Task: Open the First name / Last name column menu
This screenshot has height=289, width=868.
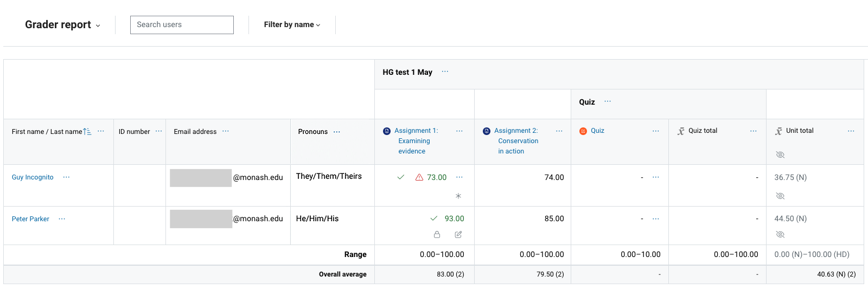Action: pyautogui.click(x=101, y=131)
